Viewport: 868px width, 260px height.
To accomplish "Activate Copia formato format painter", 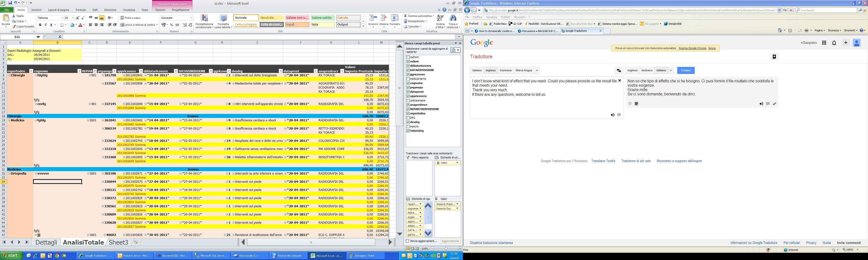I will click(23, 26).
